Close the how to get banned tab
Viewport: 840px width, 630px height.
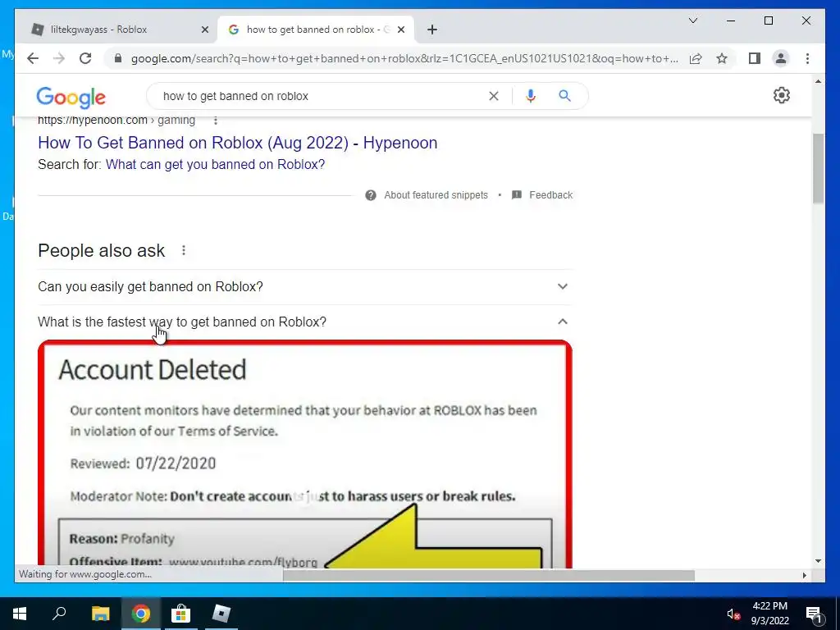pos(400,30)
